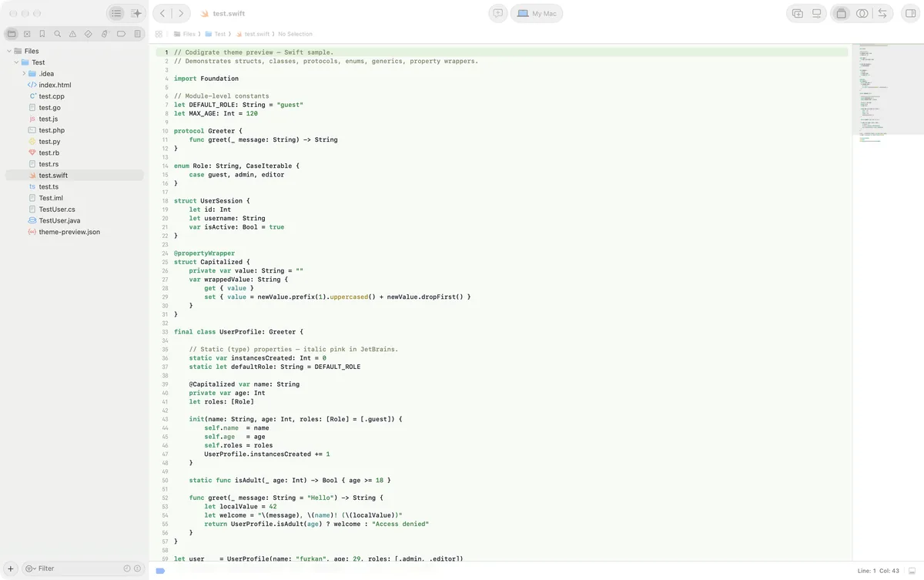Open the Report navigator icon
924x580 pixels.
pos(138,34)
